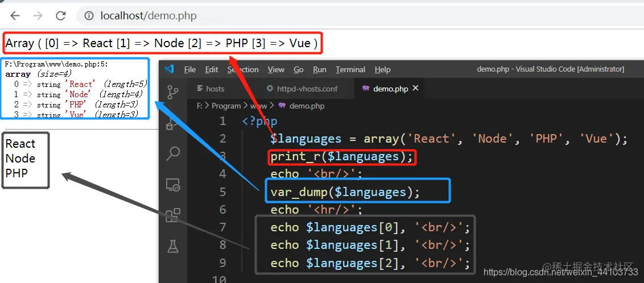Click the var_dump($languages); code line

[x=345, y=192]
